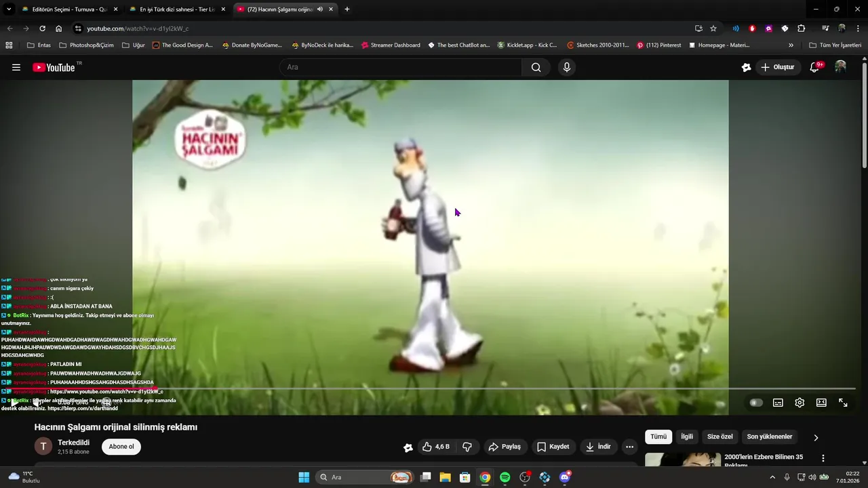Bookmark this page with the star
The height and width of the screenshot is (488, 868).
[x=713, y=28]
